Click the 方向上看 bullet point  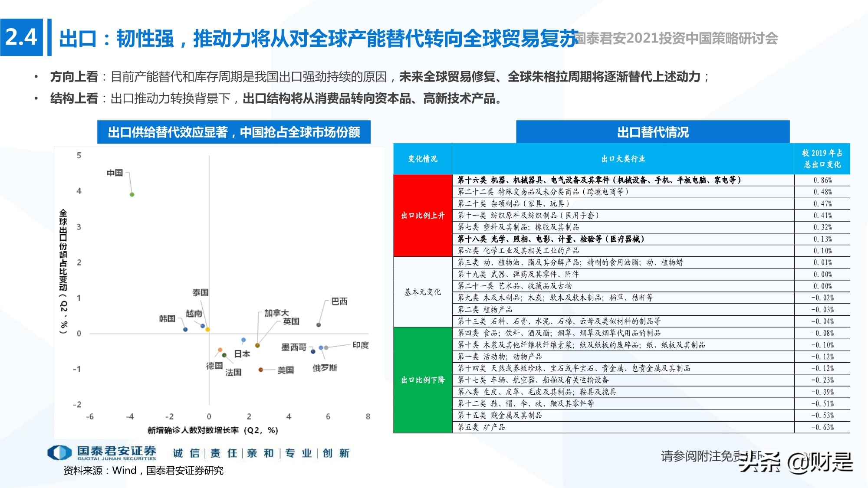(x=380, y=77)
